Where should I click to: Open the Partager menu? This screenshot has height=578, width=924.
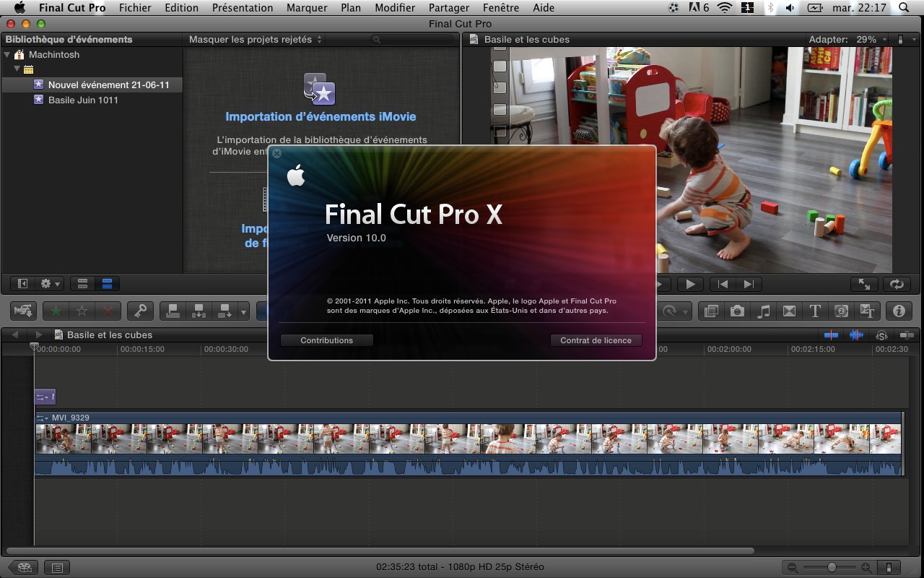pos(449,8)
